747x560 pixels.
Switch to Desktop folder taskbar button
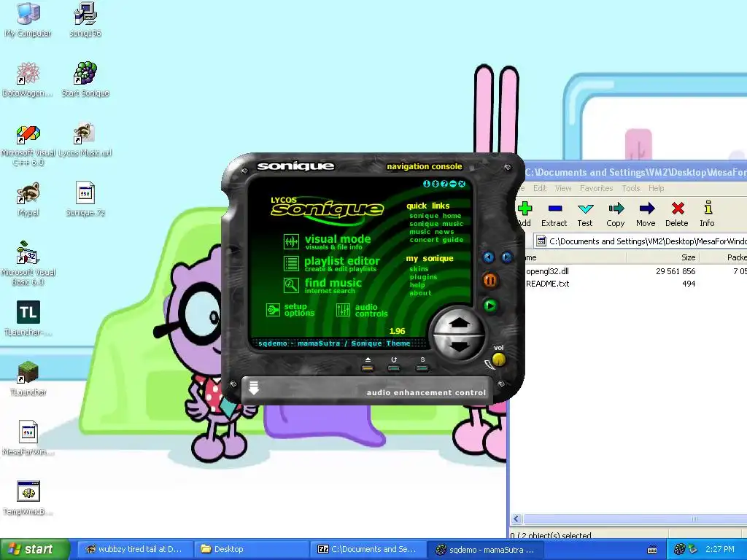(x=251, y=549)
